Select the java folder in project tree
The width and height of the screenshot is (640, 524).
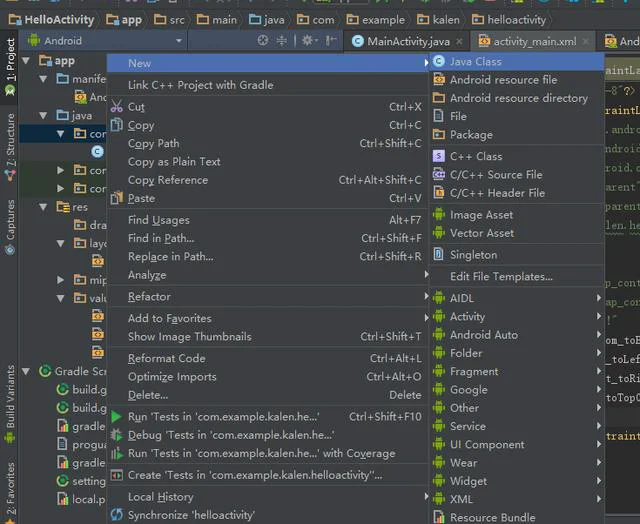(x=73, y=115)
